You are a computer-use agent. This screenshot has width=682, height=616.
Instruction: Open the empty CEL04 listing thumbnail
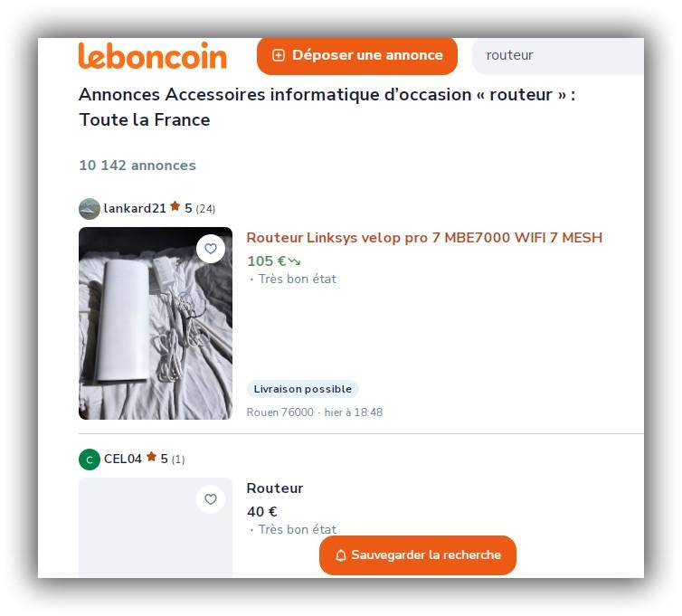point(156,527)
